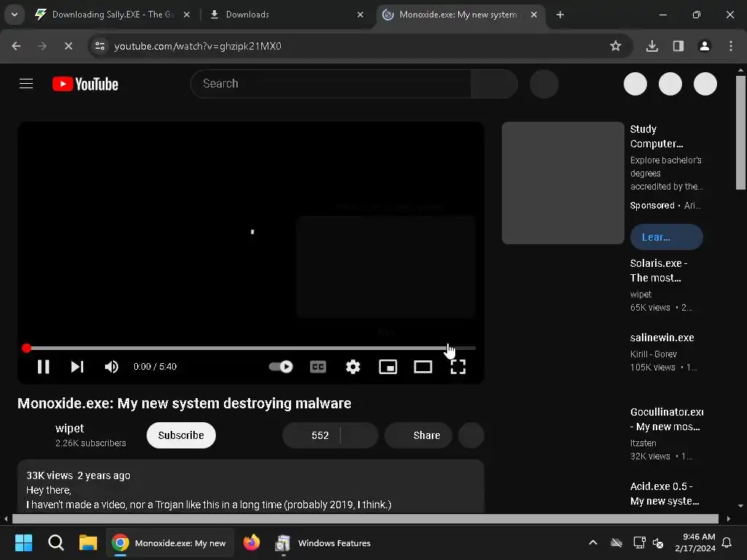Open video settings gear
The image size is (747, 560).
(x=353, y=367)
